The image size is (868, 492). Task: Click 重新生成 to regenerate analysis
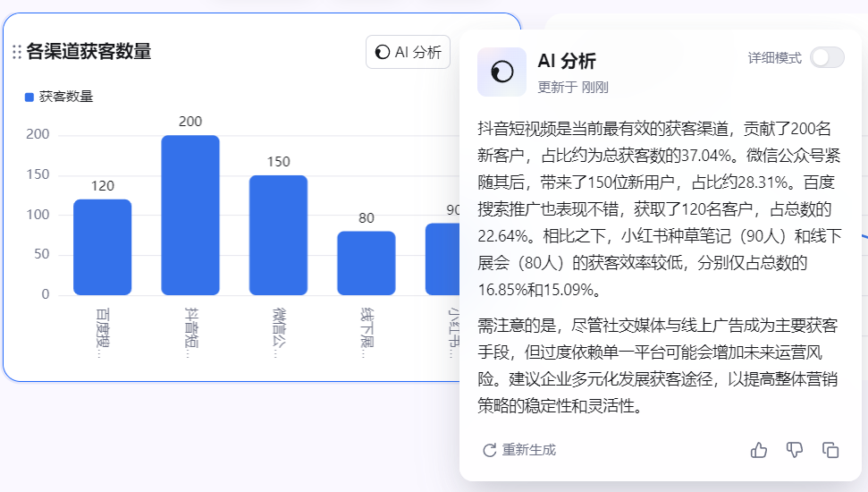(519, 450)
